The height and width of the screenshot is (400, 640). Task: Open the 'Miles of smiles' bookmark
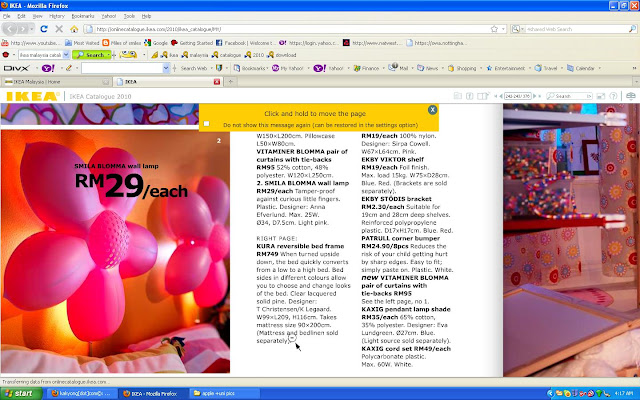tap(122, 43)
